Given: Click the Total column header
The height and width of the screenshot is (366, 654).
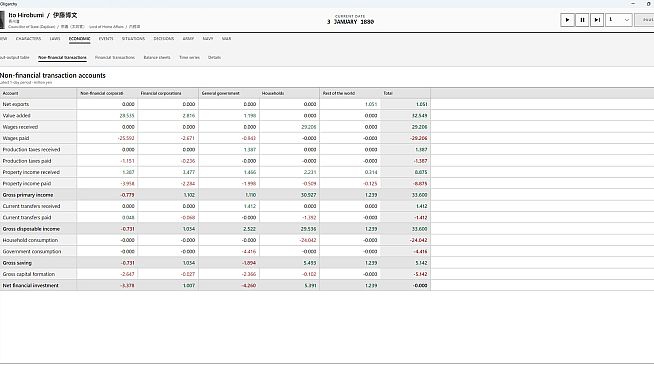Looking at the screenshot, I should coord(405,93).
